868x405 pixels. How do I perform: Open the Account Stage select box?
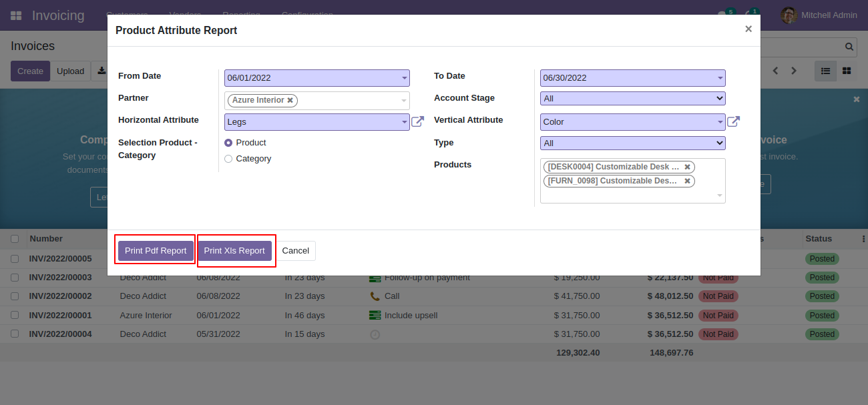(x=632, y=98)
